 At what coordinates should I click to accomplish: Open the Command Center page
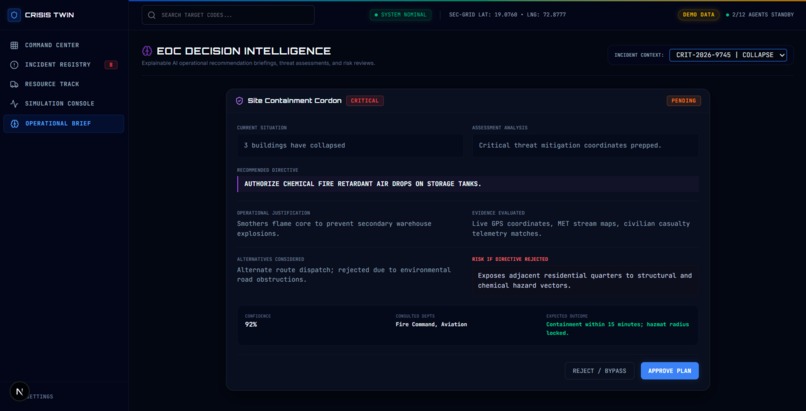(x=64, y=45)
